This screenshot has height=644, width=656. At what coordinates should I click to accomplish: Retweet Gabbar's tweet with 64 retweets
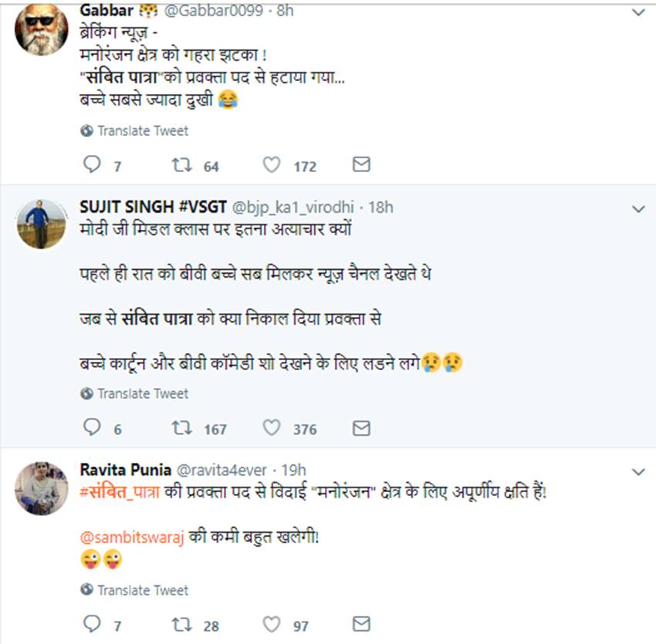pyautogui.click(x=182, y=165)
